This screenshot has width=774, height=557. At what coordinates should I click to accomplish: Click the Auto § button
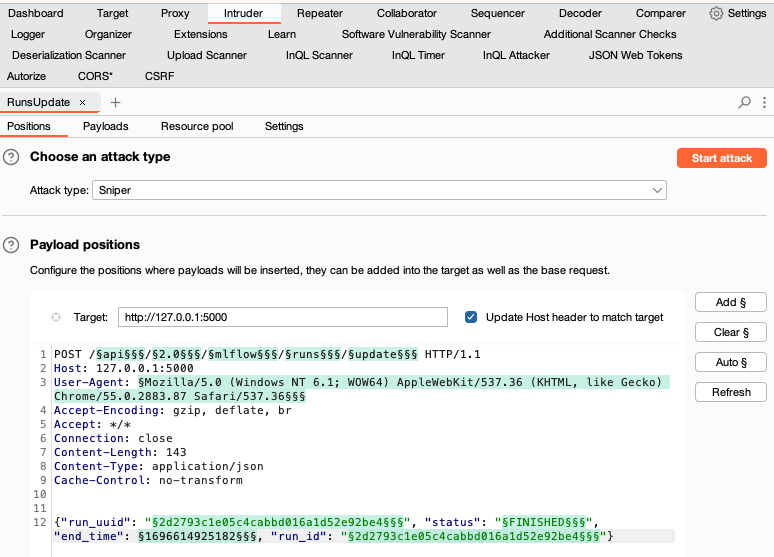coord(731,362)
